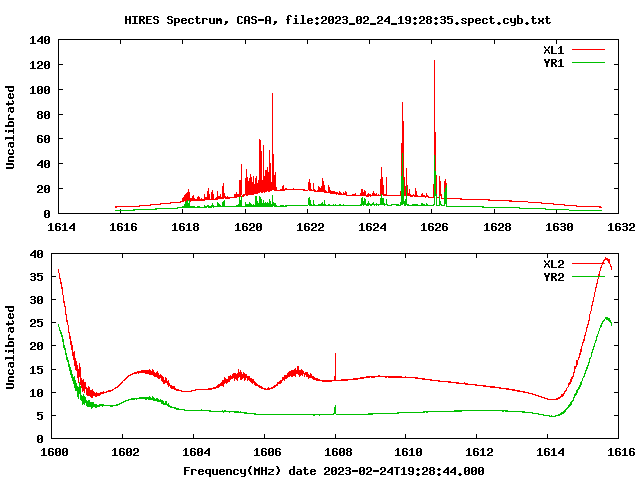The width and height of the screenshot is (640, 480).
Task: Click the narrow XL2 spike at 1608 MHz
Action: [336, 366]
